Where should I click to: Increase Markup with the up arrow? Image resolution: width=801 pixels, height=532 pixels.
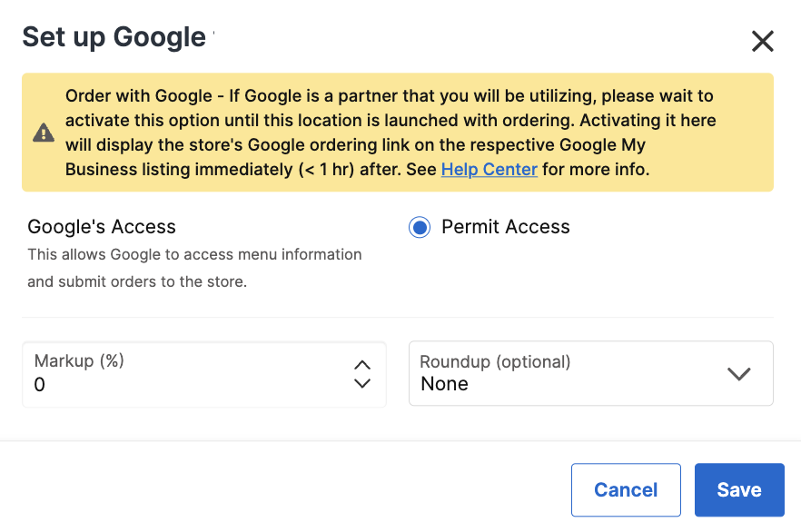(362, 364)
